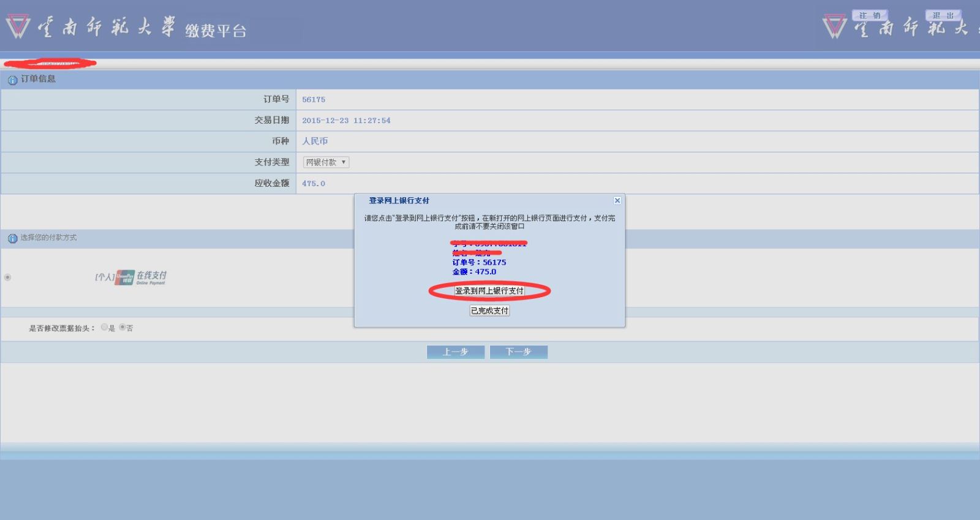The width and height of the screenshot is (980, 520).
Task: Click the university triangle logo at top left
Action: [18, 26]
